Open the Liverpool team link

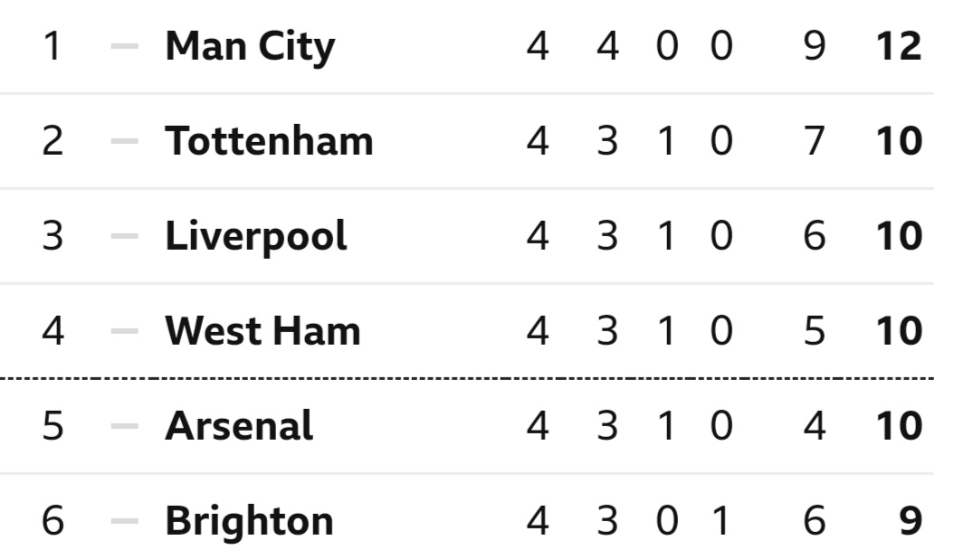click(256, 236)
